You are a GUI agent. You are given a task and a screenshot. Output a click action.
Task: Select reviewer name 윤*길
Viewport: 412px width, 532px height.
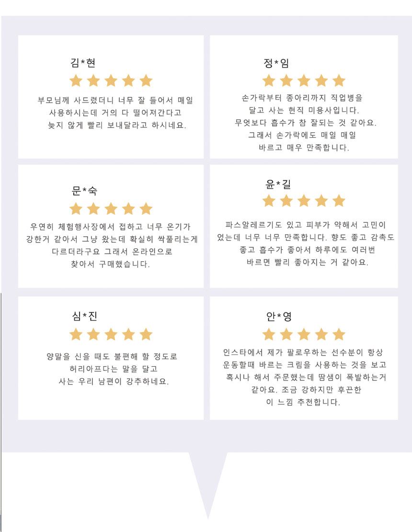click(x=278, y=184)
